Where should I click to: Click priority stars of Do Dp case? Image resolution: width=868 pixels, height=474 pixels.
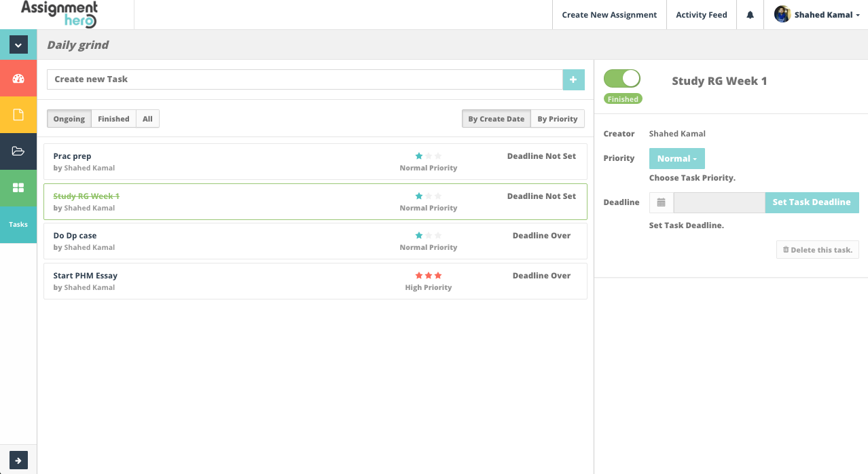pyautogui.click(x=429, y=236)
